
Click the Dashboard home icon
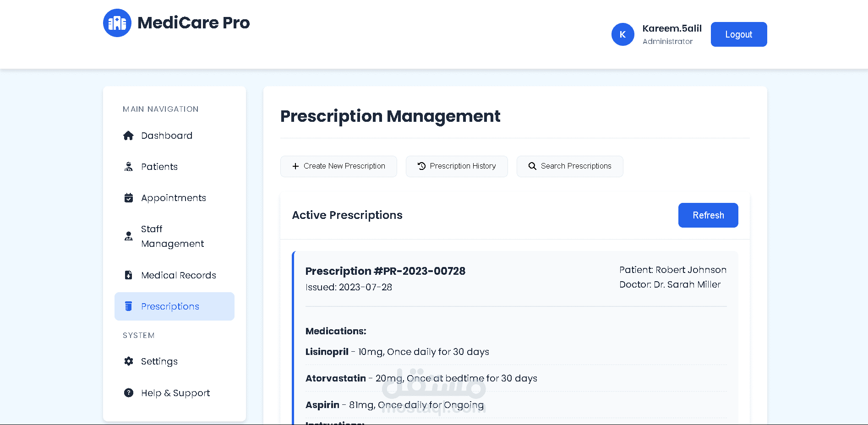(x=129, y=136)
